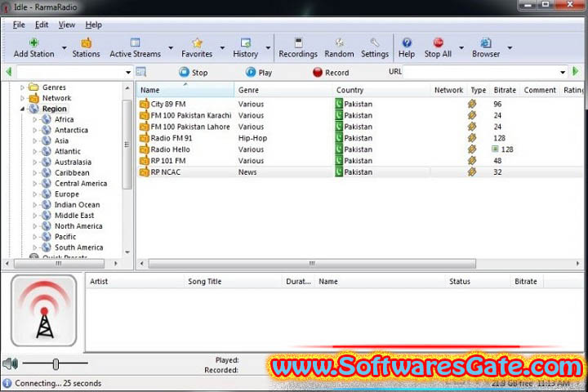Click the Song Title column header
The width and height of the screenshot is (588, 392).
[233, 281]
